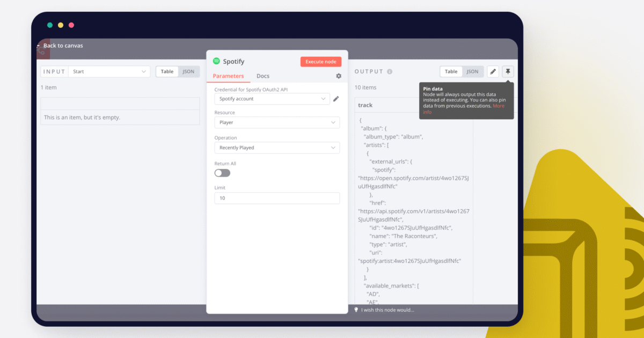644x338 pixels.
Task: Click the 'Limit' field label
Action: coord(220,188)
